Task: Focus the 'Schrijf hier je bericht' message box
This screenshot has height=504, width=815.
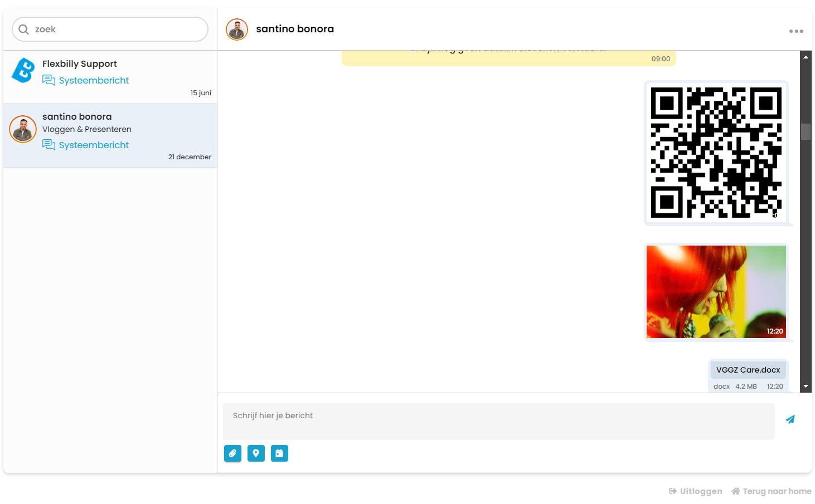Action: (498, 421)
